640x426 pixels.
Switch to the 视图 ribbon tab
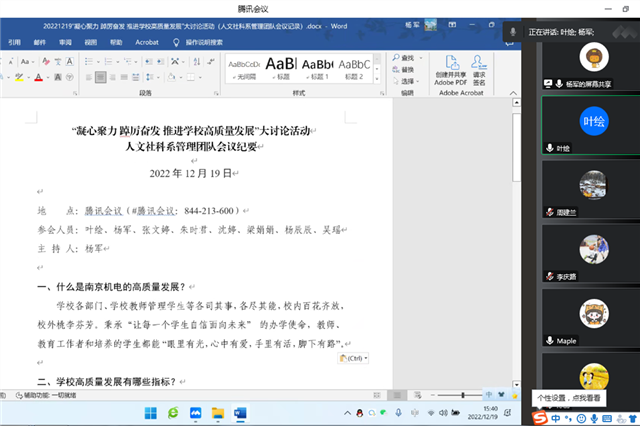point(90,43)
